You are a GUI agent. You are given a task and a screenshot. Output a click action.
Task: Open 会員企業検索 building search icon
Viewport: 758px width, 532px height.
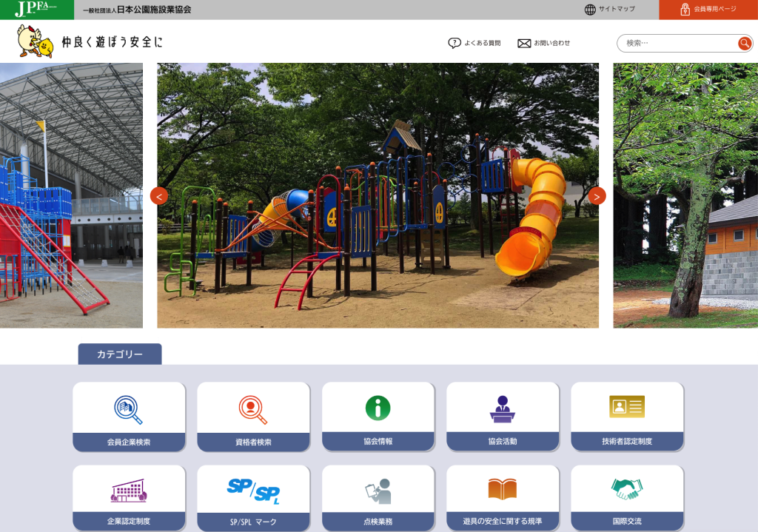pyautogui.click(x=128, y=409)
